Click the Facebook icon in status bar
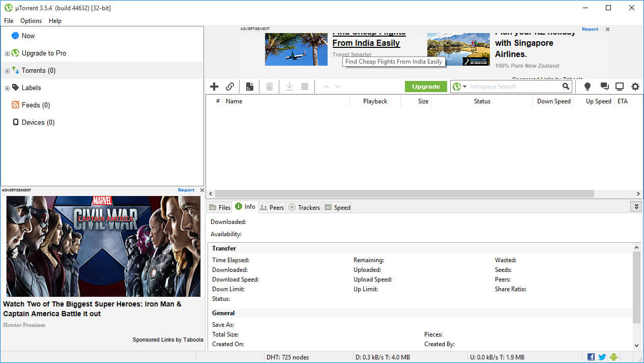The height and width of the screenshot is (363, 644). (x=591, y=357)
